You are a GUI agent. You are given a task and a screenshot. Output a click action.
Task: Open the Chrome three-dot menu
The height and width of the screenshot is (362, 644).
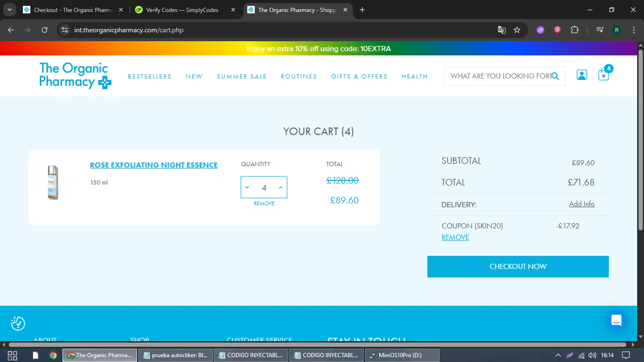point(634,30)
